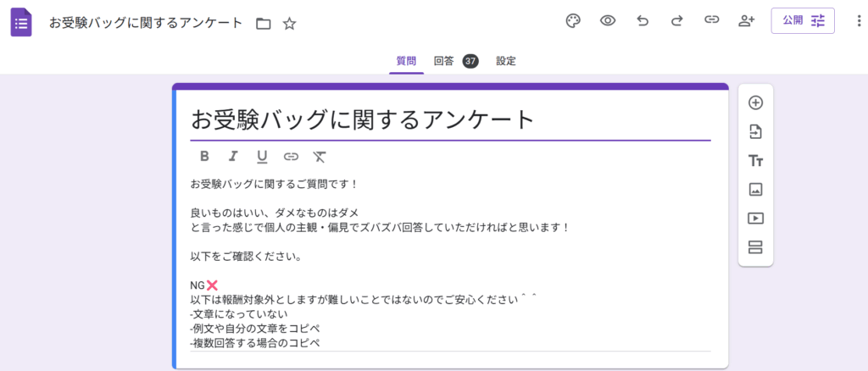
Task: Click the line starting と言った感じで
Action: pyautogui.click(x=381, y=227)
